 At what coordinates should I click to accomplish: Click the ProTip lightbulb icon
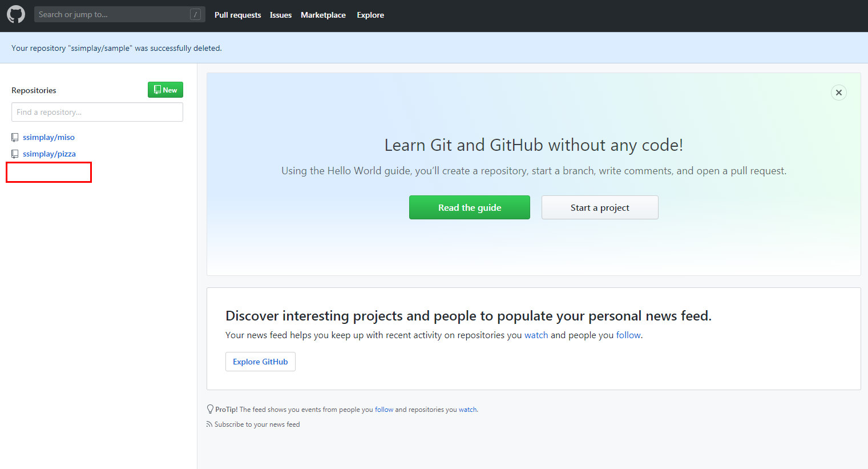[210, 409]
